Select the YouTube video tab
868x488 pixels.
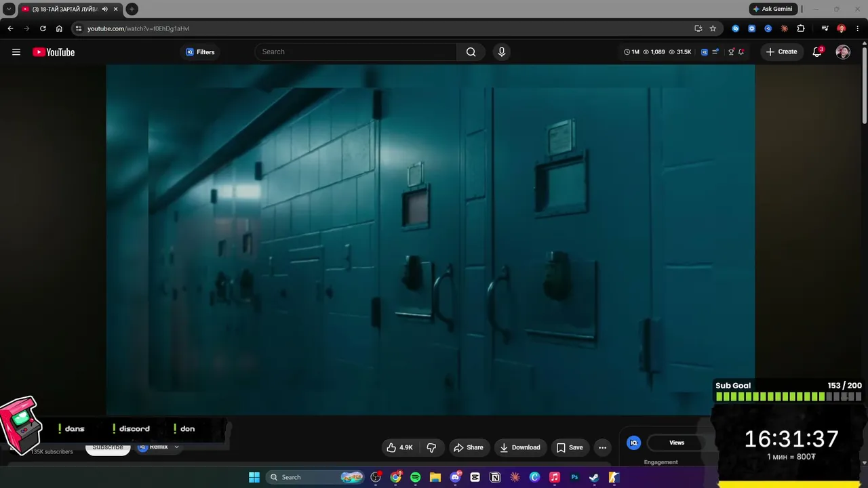(65, 9)
